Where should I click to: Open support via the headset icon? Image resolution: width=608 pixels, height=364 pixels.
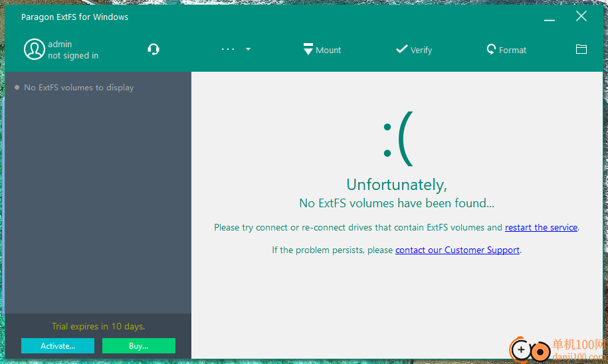pos(153,49)
